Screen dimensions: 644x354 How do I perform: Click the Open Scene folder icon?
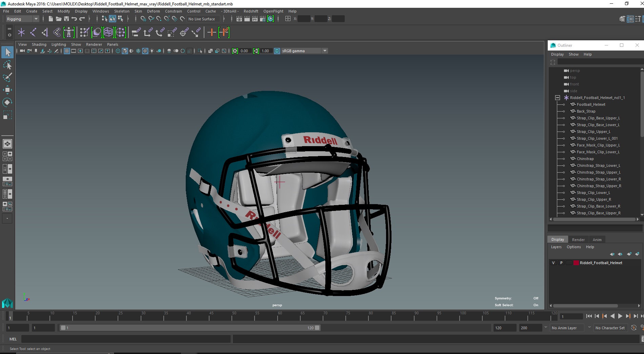58,19
